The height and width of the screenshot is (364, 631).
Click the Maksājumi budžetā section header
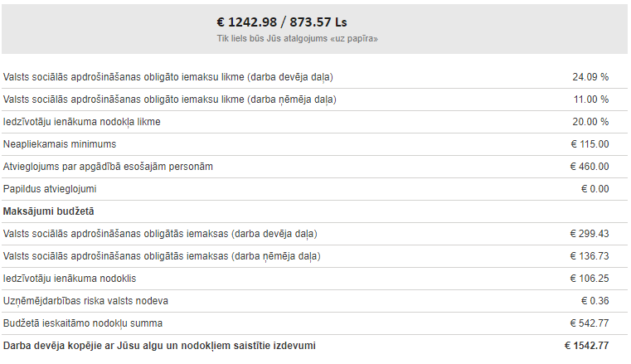[x=48, y=211]
